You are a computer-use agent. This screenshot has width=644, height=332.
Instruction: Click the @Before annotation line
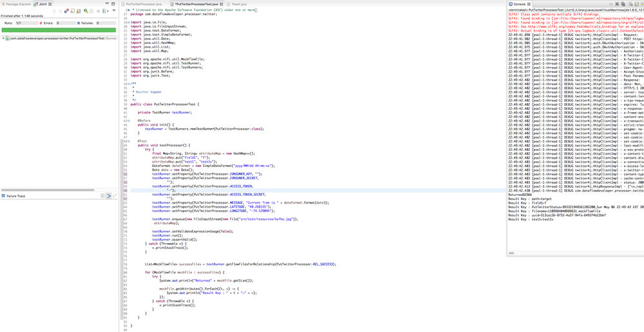[144, 121]
